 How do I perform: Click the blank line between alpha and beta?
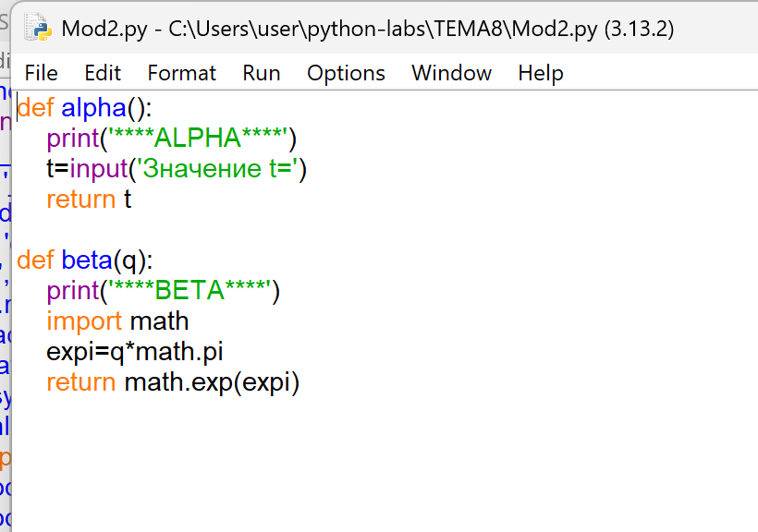coord(185,230)
